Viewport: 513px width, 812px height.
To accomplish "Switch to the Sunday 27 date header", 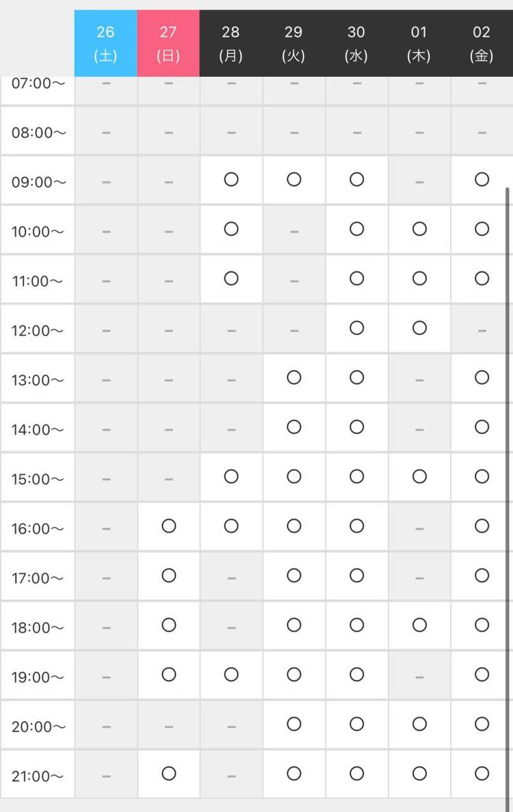I will pos(168,43).
